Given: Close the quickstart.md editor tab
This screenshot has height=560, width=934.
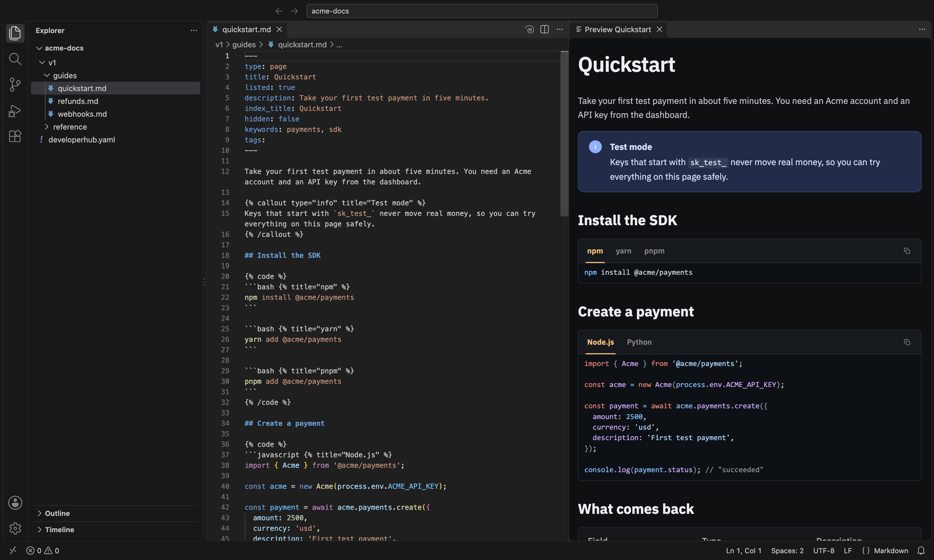Looking at the screenshot, I should [x=279, y=29].
